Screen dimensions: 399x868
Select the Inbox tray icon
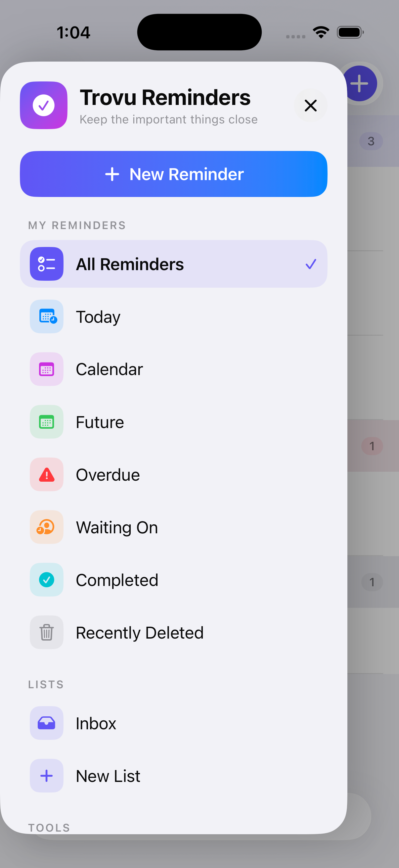coord(47,723)
